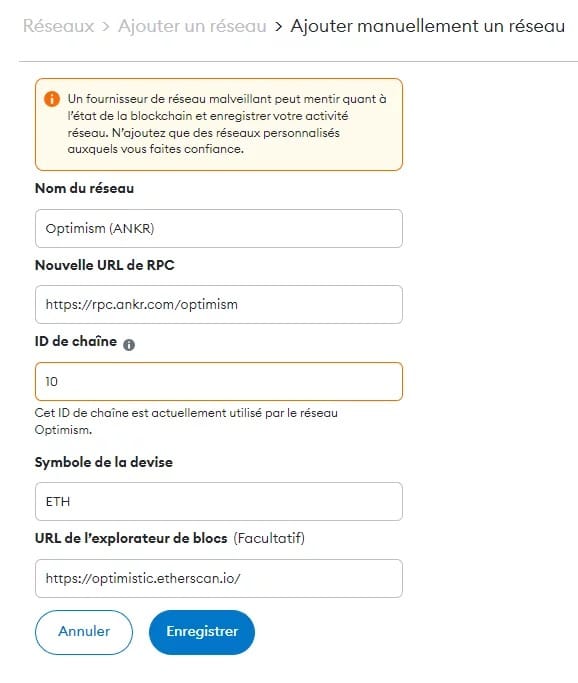Click the first breadcrumb chevron separator
Screen dimensions: 578x683
pyautogui.click(x=105, y=27)
